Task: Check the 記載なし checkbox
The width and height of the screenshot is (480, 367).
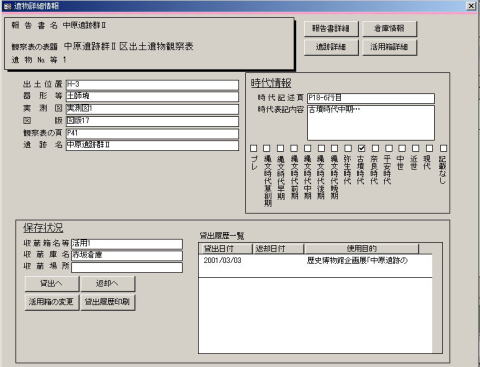Action: coord(443,148)
